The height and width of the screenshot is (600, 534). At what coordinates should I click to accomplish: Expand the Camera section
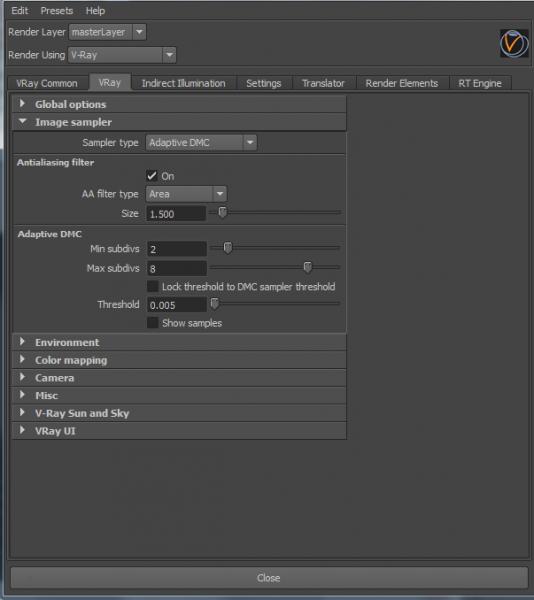coord(179,378)
